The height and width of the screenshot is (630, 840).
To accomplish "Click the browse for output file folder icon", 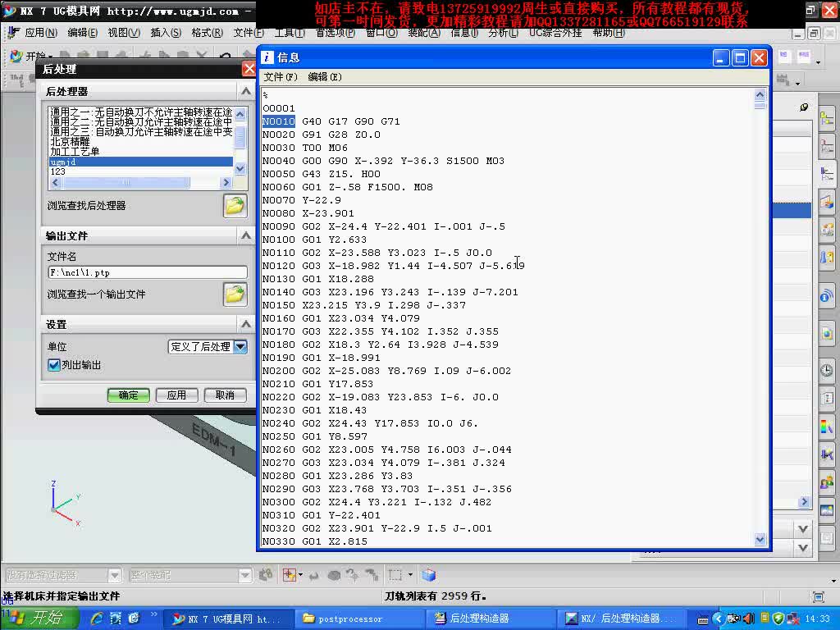I will [x=235, y=294].
